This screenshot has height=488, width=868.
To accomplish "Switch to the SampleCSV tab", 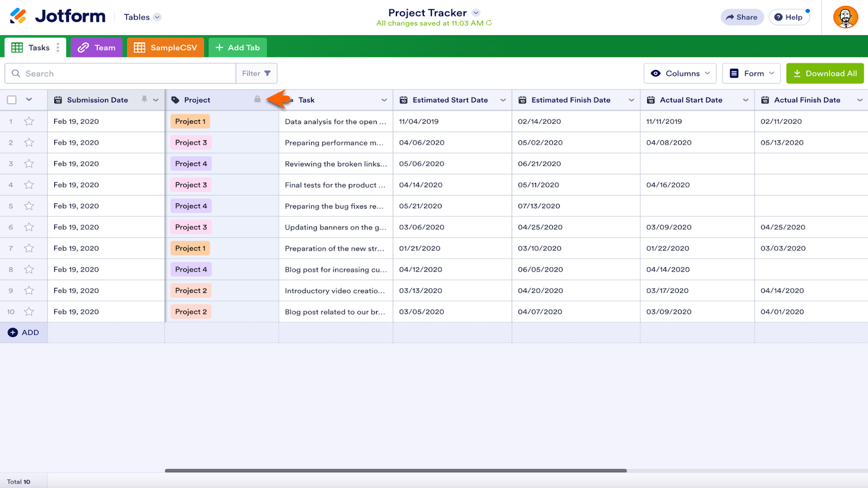I will [165, 48].
